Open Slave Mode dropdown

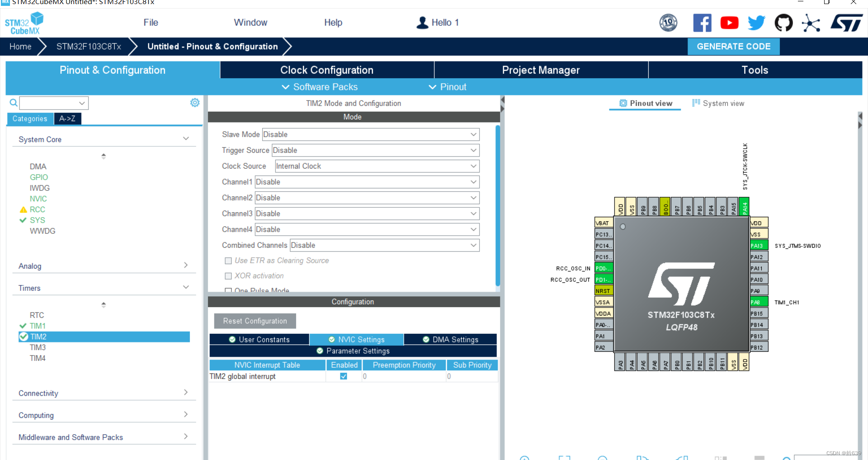click(x=371, y=134)
